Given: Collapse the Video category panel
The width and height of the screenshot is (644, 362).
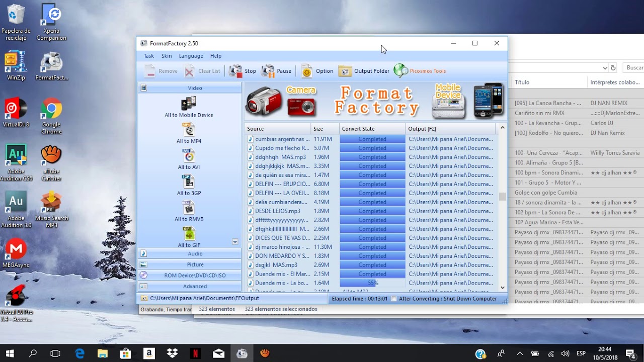Looking at the screenshot, I should (190, 88).
